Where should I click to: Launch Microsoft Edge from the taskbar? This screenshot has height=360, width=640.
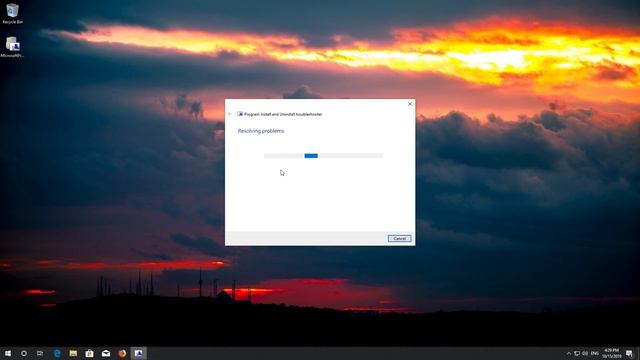pos(57,353)
